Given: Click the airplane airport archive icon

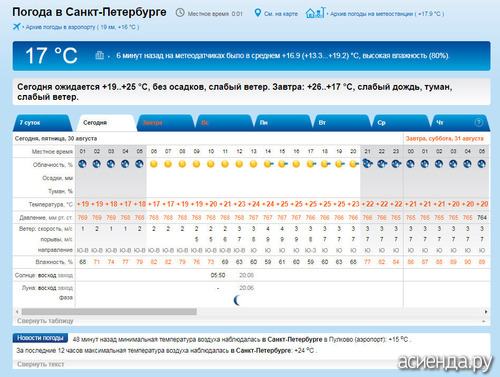Looking at the screenshot, I should (x=16, y=27).
